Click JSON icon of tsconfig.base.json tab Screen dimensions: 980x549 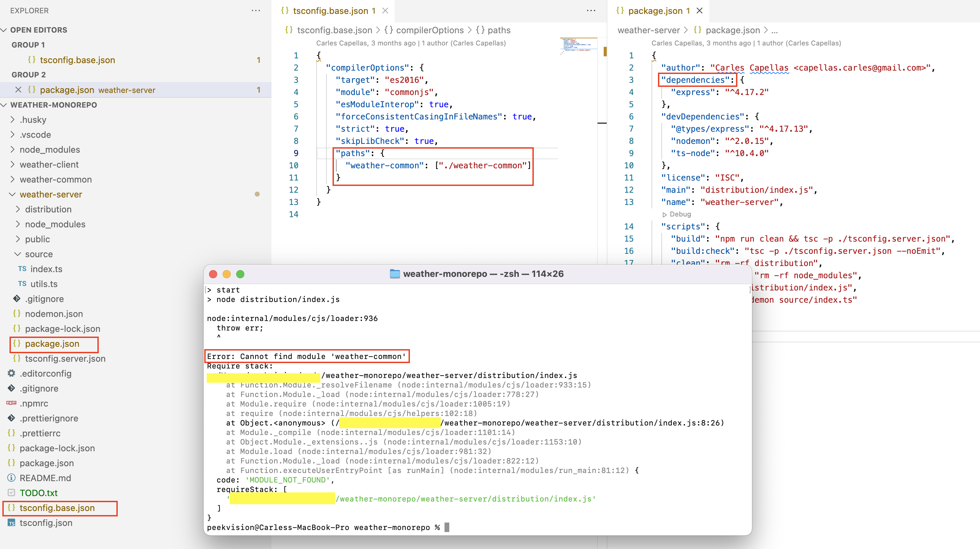[x=285, y=11]
